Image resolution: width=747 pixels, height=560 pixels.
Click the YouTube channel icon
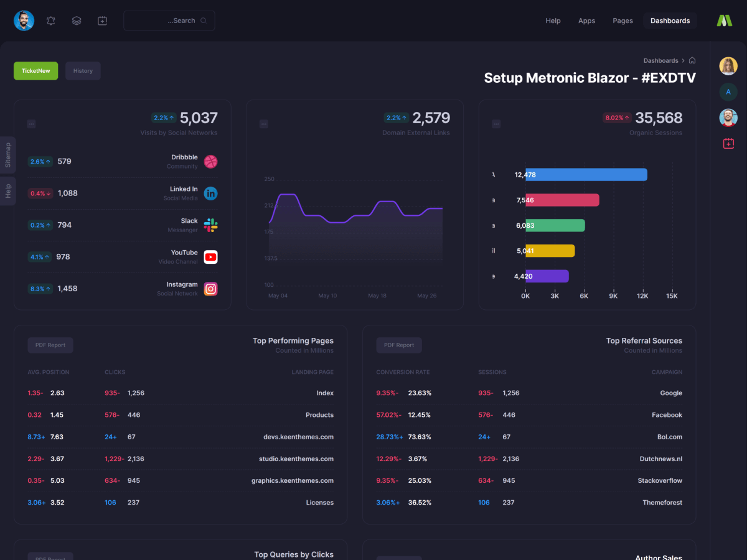[211, 257]
